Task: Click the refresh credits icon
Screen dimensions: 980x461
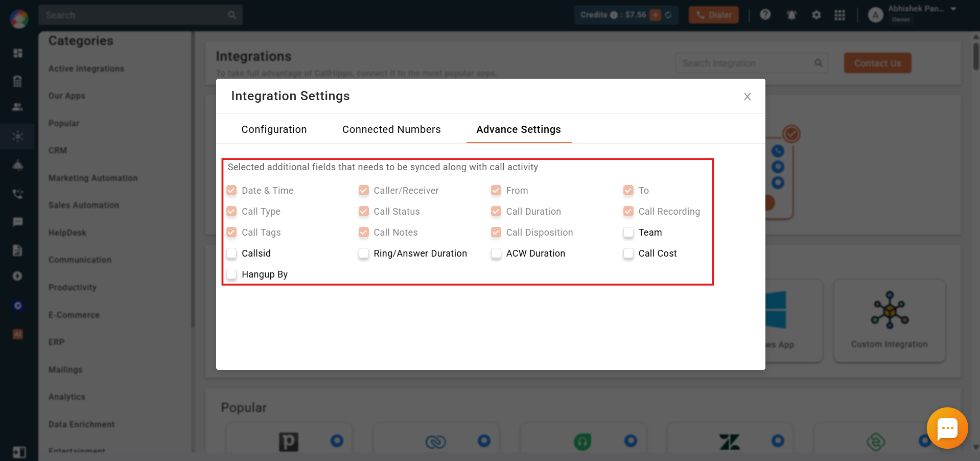Action: click(x=668, y=15)
